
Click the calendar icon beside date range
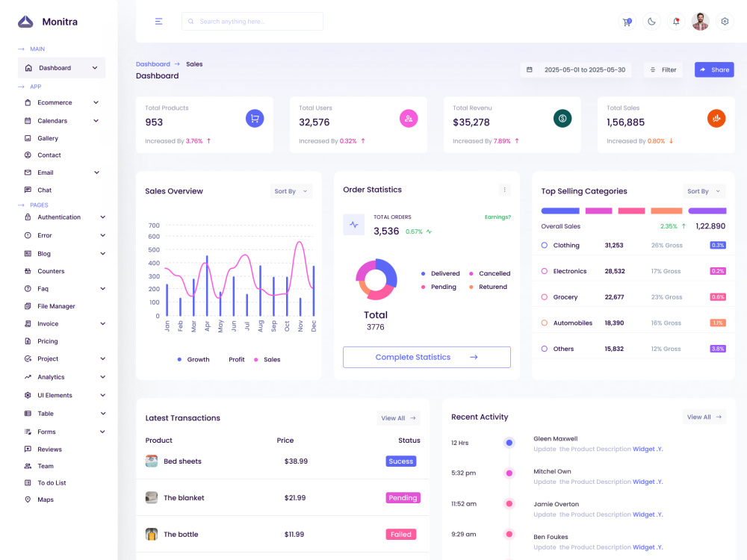click(530, 69)
